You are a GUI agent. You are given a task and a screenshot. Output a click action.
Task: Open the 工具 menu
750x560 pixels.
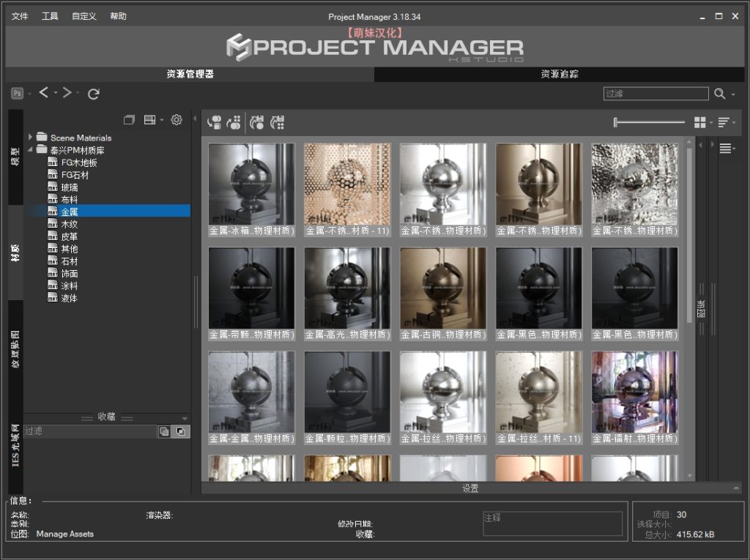[50, 16]
